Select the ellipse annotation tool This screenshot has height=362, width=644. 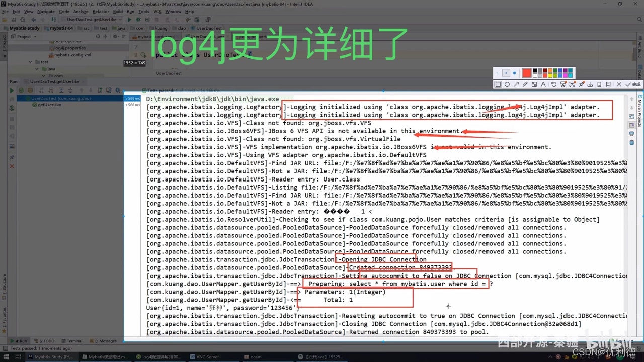(x=507, y=85)
